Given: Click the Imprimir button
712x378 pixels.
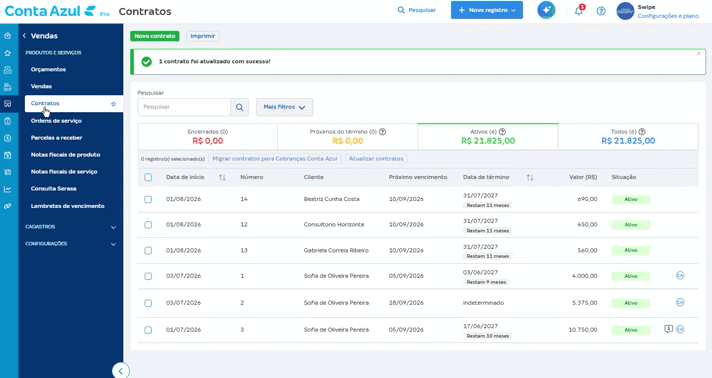Looking at the screenshot, I should [203, 36].
